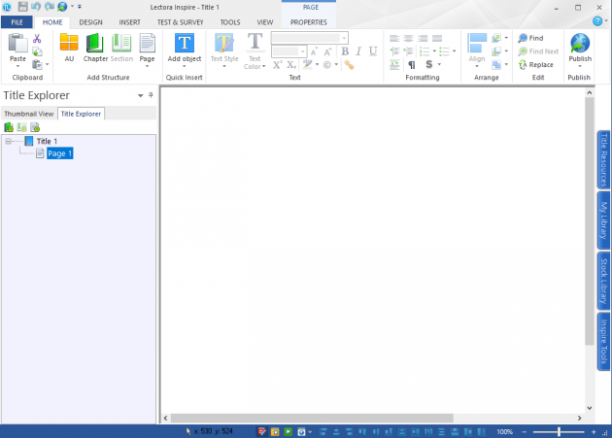
Task: Open the Title Explorer panel options arrow
Action: pyautogui.click(x=140, y=95)
